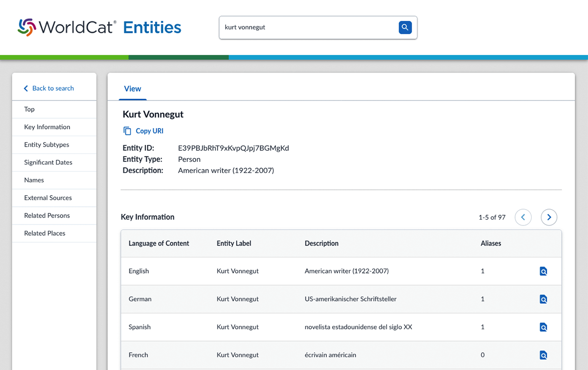Go to External Sources section

[x=48, y=198]
